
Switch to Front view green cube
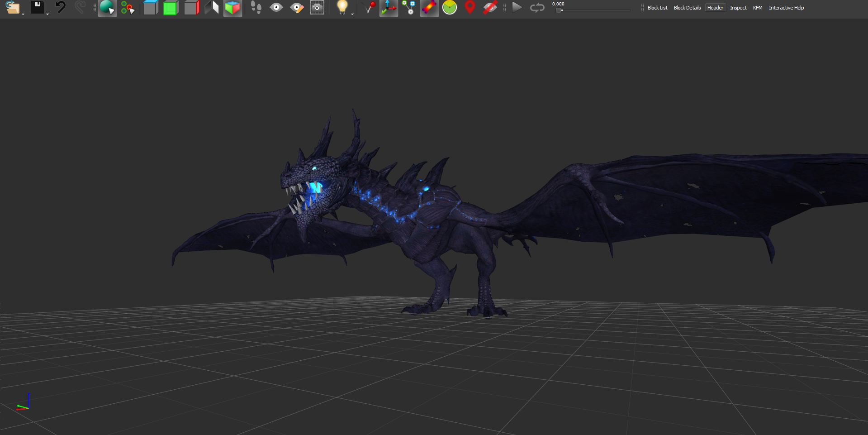click(171, 8)
